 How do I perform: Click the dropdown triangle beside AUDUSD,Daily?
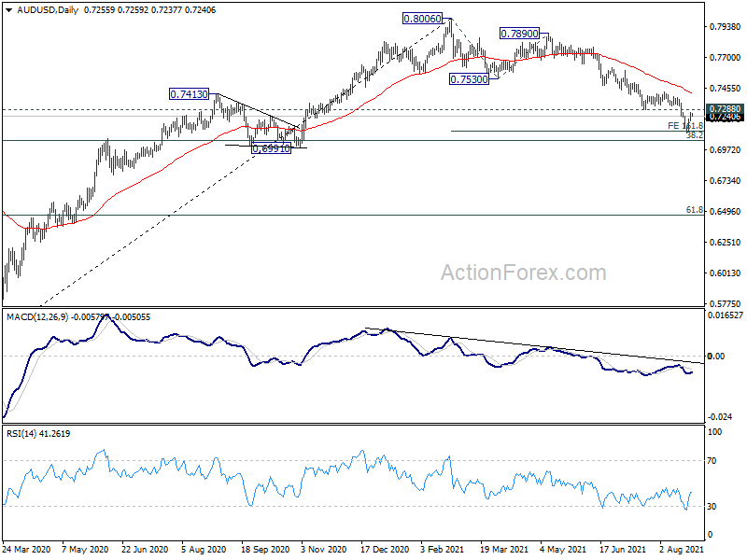[9, 9]
